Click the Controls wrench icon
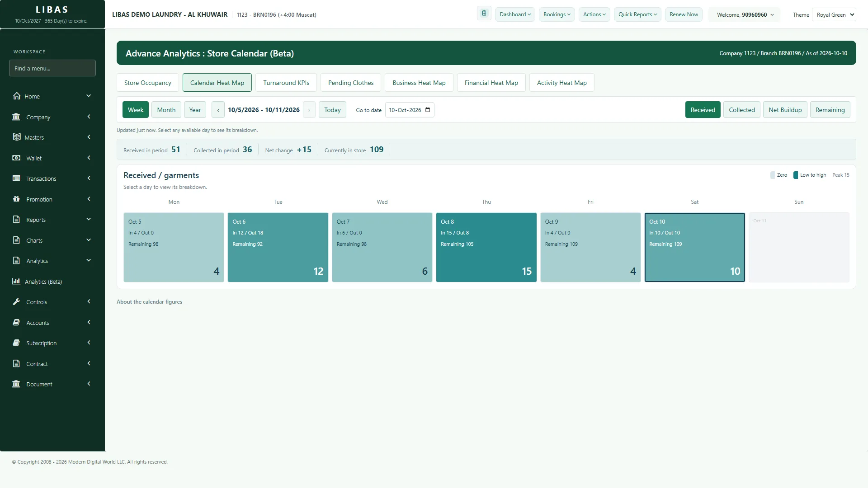The height and width of the screenshot is (488, 868). point(16,301)
